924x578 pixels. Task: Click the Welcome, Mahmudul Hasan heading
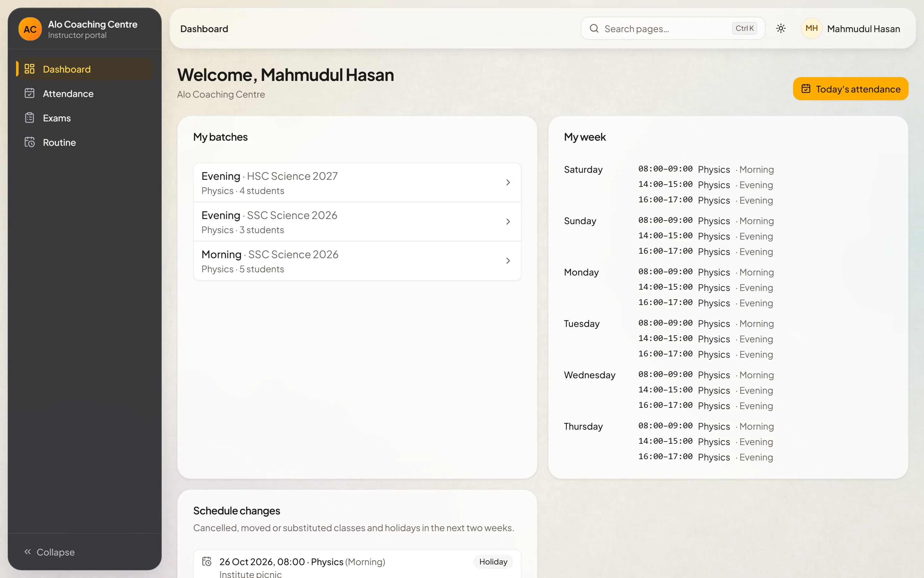tap(285, 75)
